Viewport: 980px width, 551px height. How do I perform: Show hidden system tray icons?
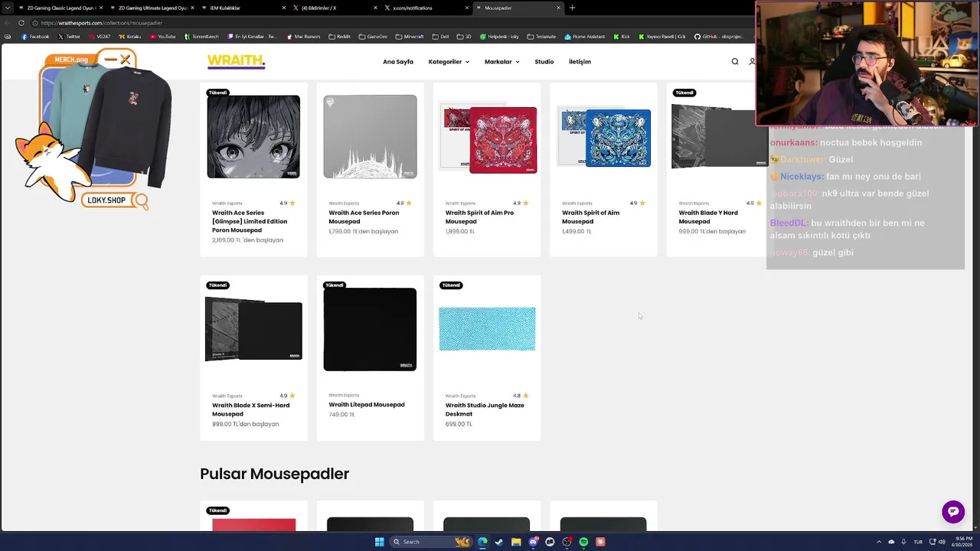(879, 542)
